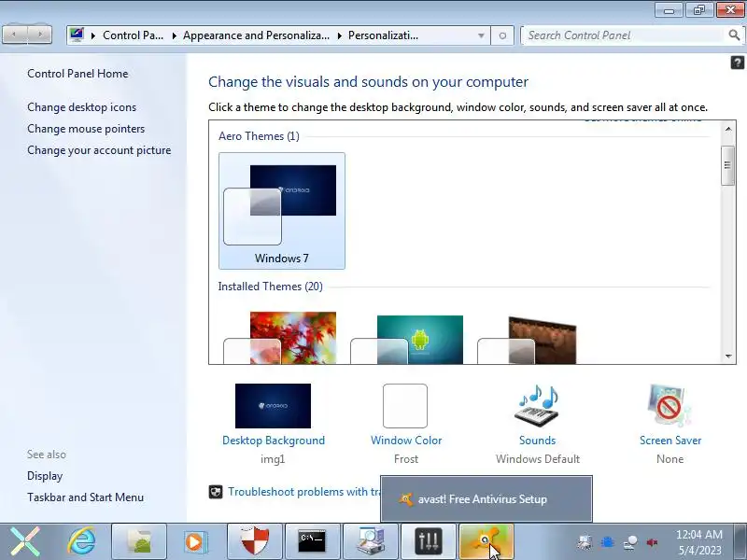
Task: Open the magnifier computer taskbar icon
Action: 371,541
